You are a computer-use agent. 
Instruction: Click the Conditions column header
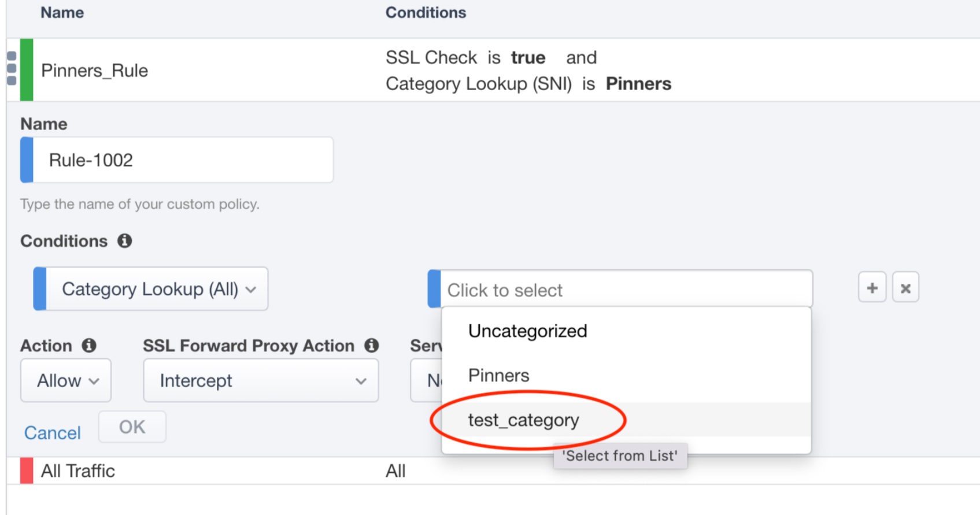(426, 12)
